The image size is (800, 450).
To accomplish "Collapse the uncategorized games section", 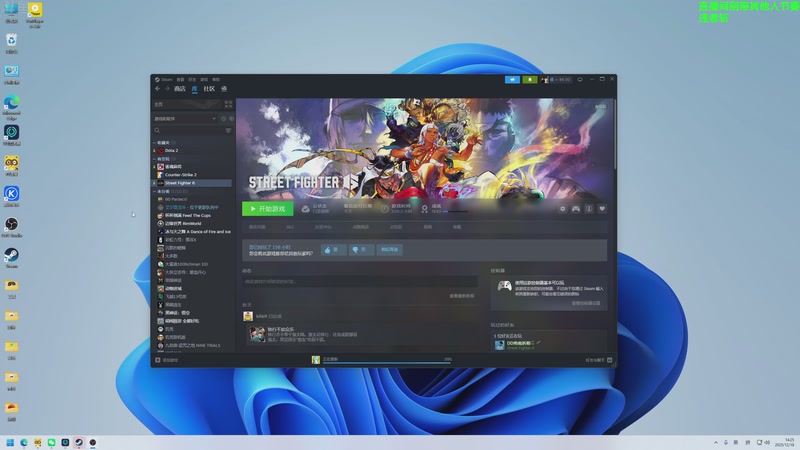I will [155, 191].
